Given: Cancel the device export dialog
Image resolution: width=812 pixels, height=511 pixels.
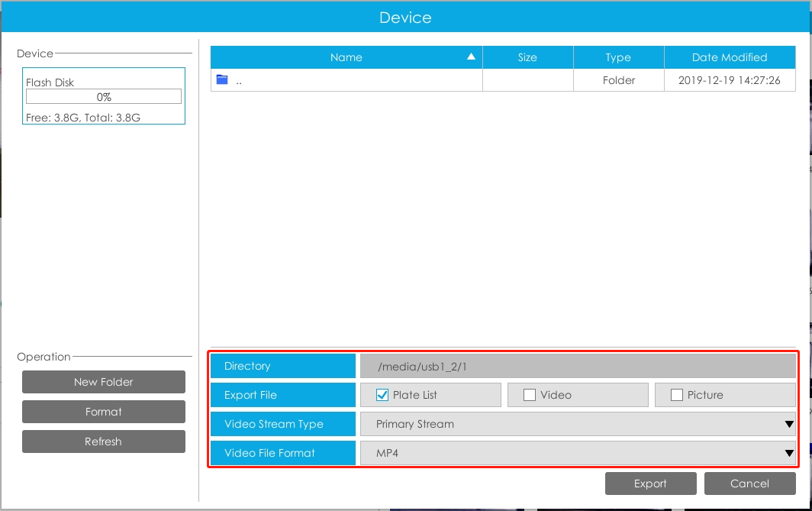Looking at the screenshot, I should click(750, 484).
